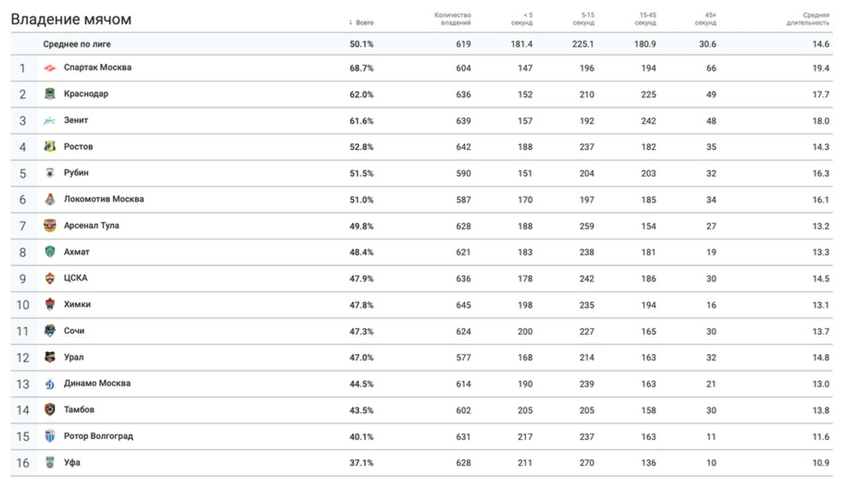Open the Тамбов team name link
The width and height of the screenshot is (850, 504).
pos(79,410)
